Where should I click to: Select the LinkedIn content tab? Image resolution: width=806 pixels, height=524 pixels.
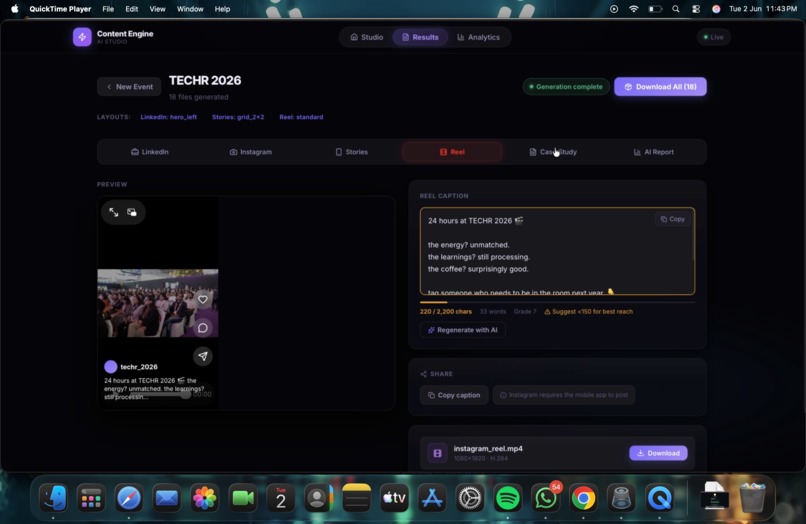pyautogui.click(x=150, y=152)
